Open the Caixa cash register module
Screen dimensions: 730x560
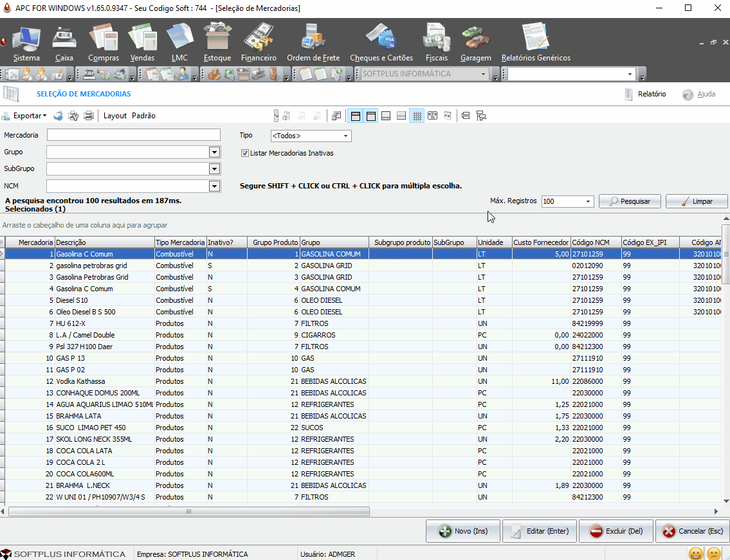pyautogui.click(x=64, y=43)
